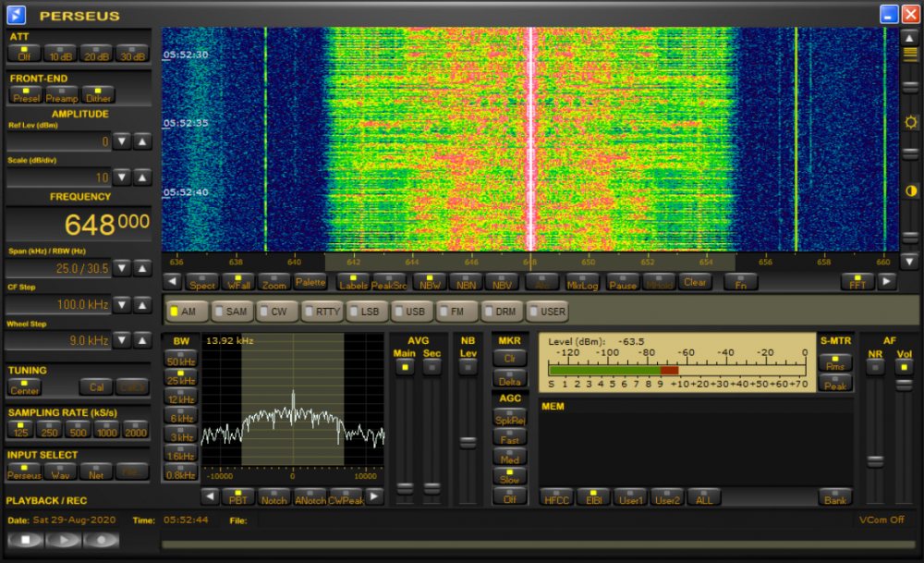Image resolution: width=924 pixels, height=563 pixels.
Task: Select the DRM decoding mode
Action: pos(502,312)
